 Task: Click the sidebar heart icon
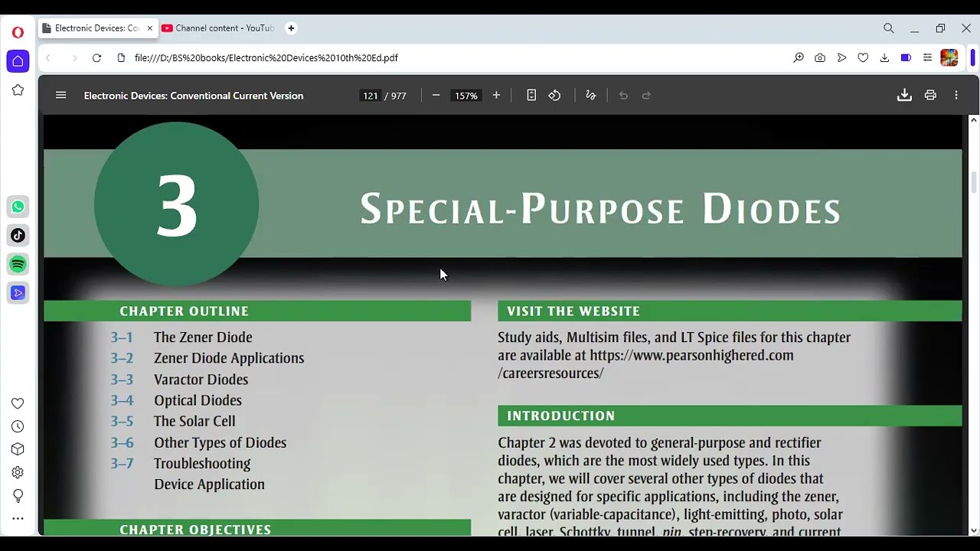click(x=18, y=403)
